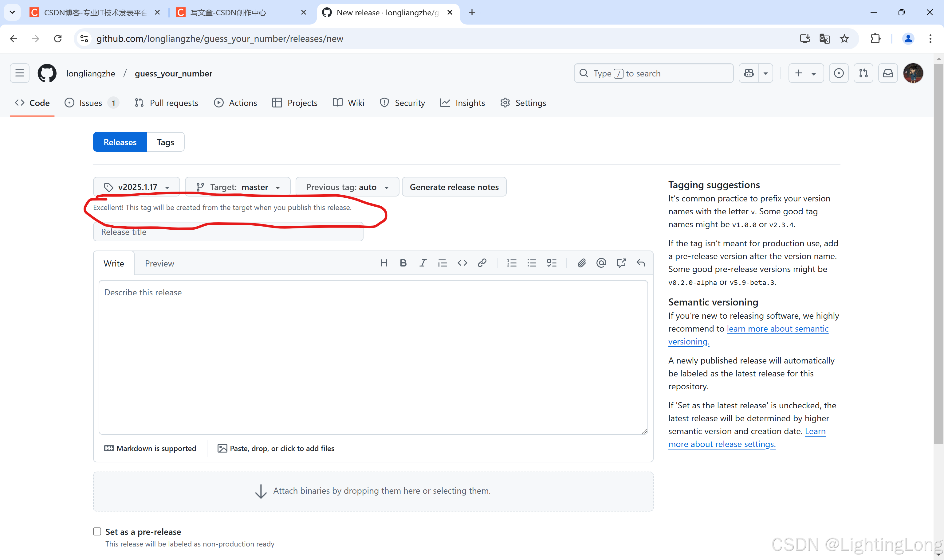Open Previous tag: auto dropdown

click(x=347, y=187)
